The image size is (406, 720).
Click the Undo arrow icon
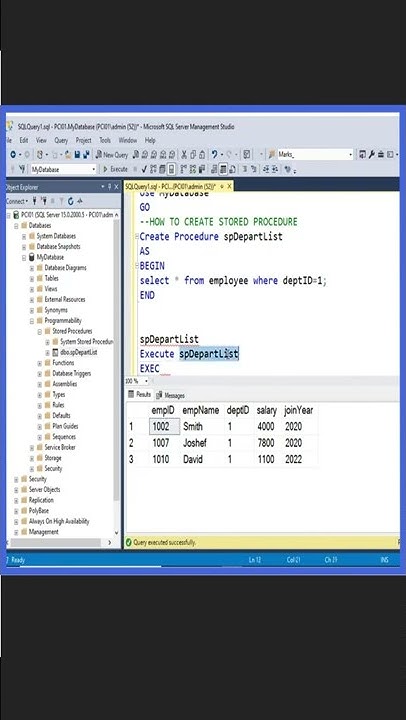coord(214,155)
